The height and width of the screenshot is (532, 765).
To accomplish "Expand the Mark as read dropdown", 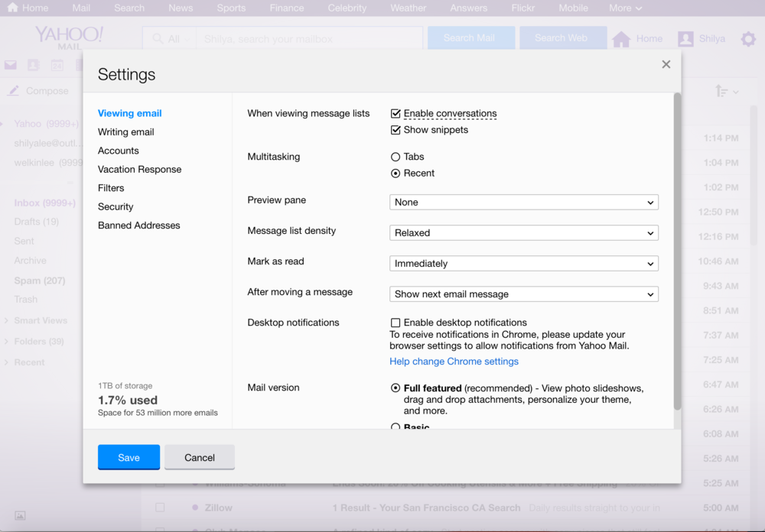I will (524, 264).
